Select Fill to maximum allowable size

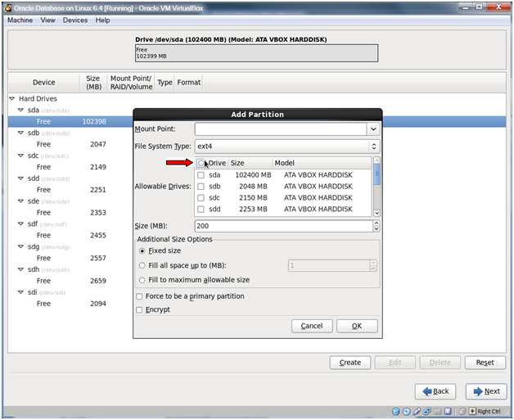[142, 280]
